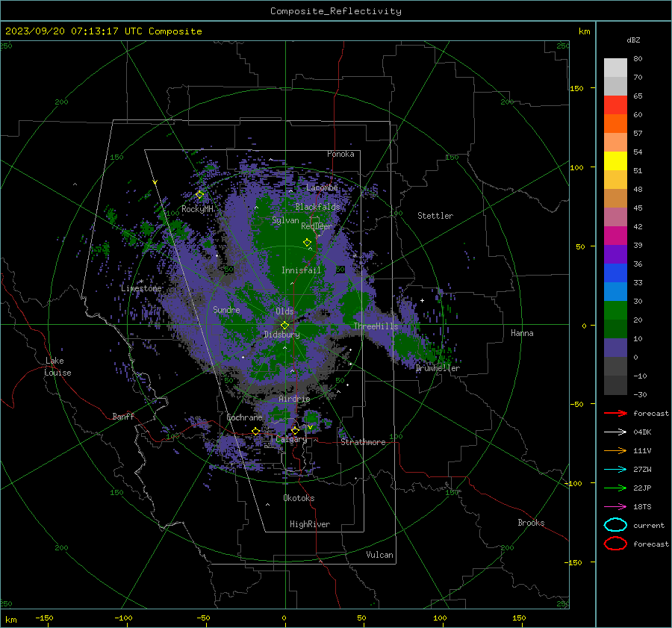This screenshot has width=672, height=628.
Task: Click the Innisfail city label
Action: [x=301, y=270]
